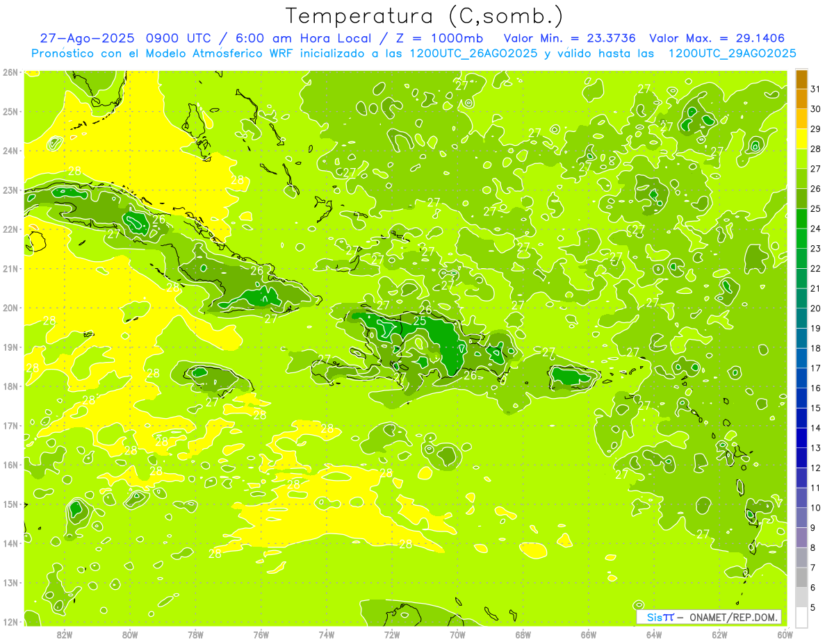The image size is (834, 644).
Task: Click the color bar scale label 20
Action: [815, 308]
